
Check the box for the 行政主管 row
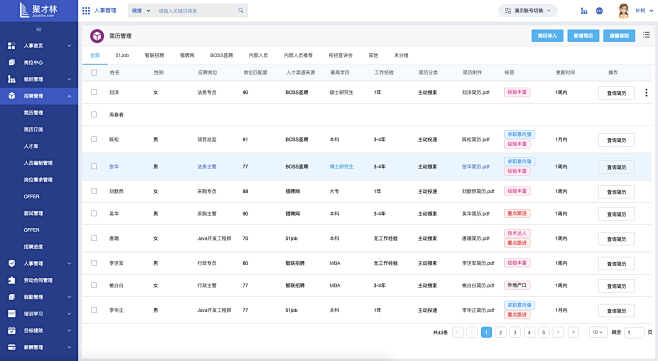pyautogui.click(x=94, y=285)
